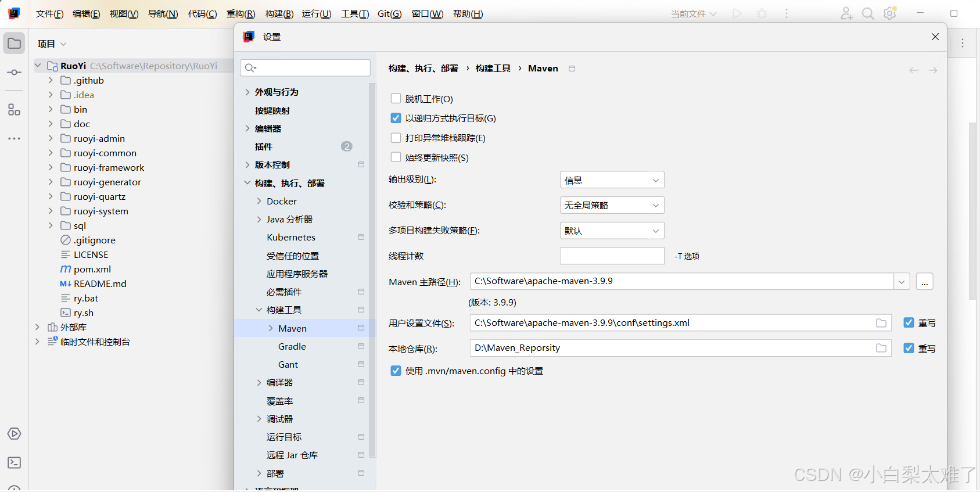Close the Settings dialog

(935, 37)
